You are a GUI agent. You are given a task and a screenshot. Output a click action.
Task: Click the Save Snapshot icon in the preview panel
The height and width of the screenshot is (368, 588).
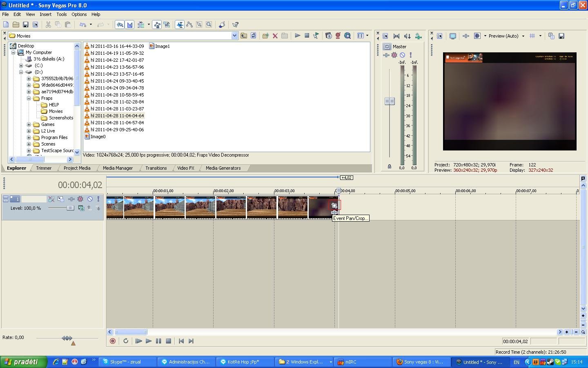coord(561,36)
